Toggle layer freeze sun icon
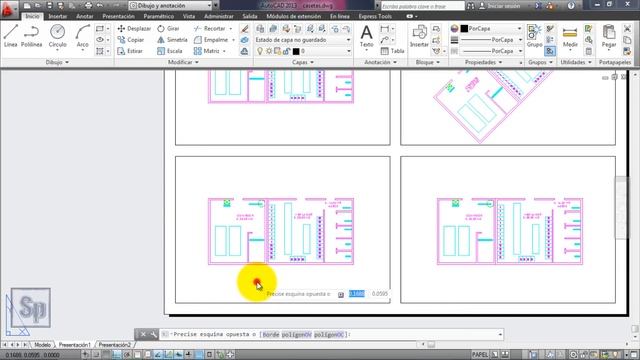 pyautogui.click(x=269, y=51)
